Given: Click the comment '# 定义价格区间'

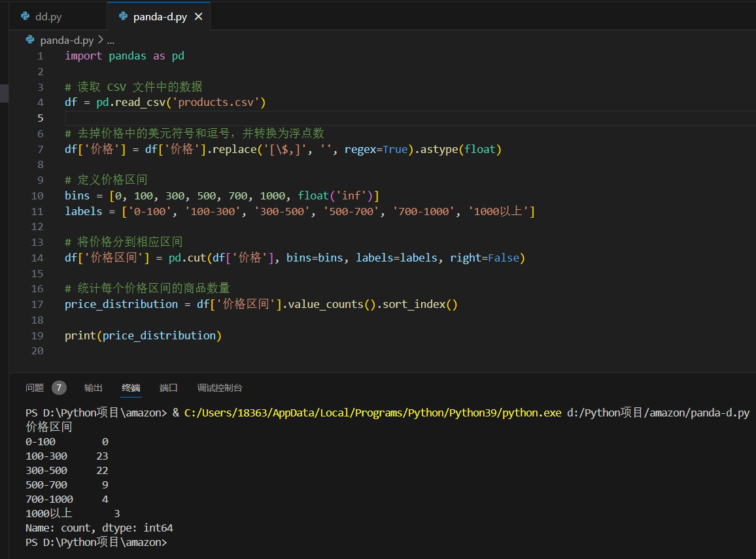Looking at the screenshot, I should [106, 180].
